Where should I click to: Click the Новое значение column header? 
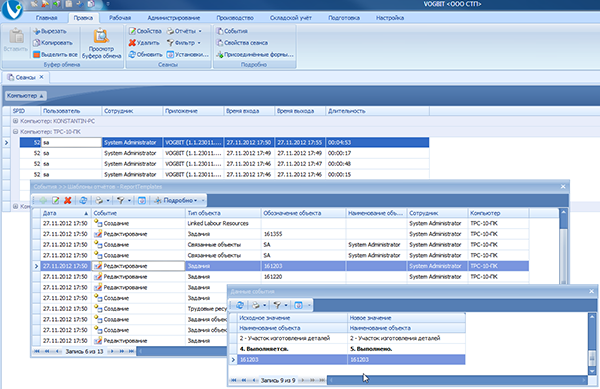click(x=406, y=318)
